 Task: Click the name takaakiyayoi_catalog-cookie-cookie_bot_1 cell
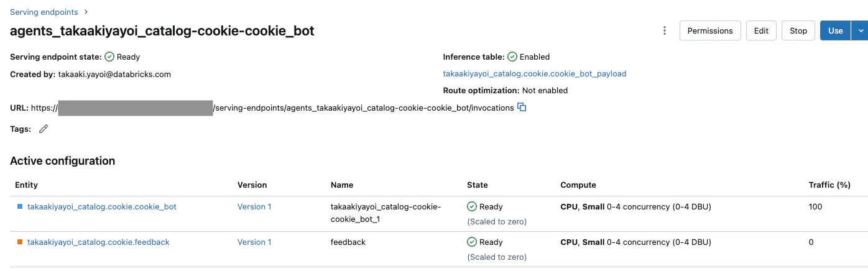coord(386,212)
